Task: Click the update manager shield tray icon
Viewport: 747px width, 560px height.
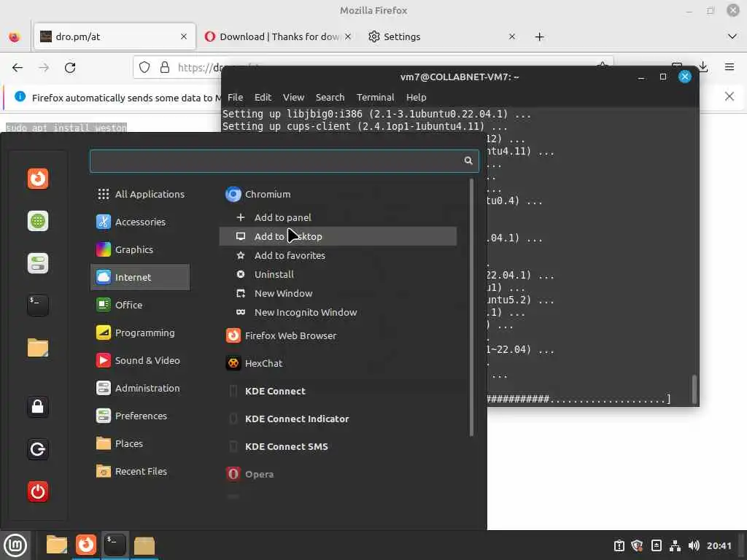Action: pos(637,545)
